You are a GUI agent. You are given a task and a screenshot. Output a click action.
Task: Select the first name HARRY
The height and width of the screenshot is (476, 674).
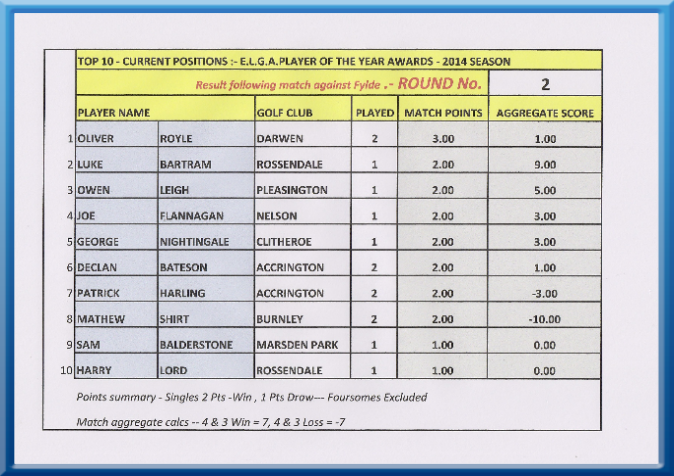(x=94, y=370)
